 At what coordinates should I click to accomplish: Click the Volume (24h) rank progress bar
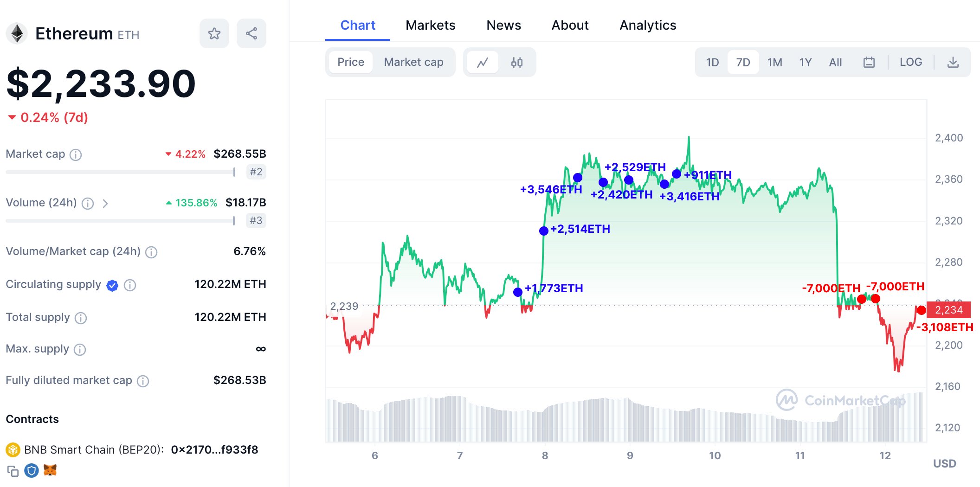point(121,221)
